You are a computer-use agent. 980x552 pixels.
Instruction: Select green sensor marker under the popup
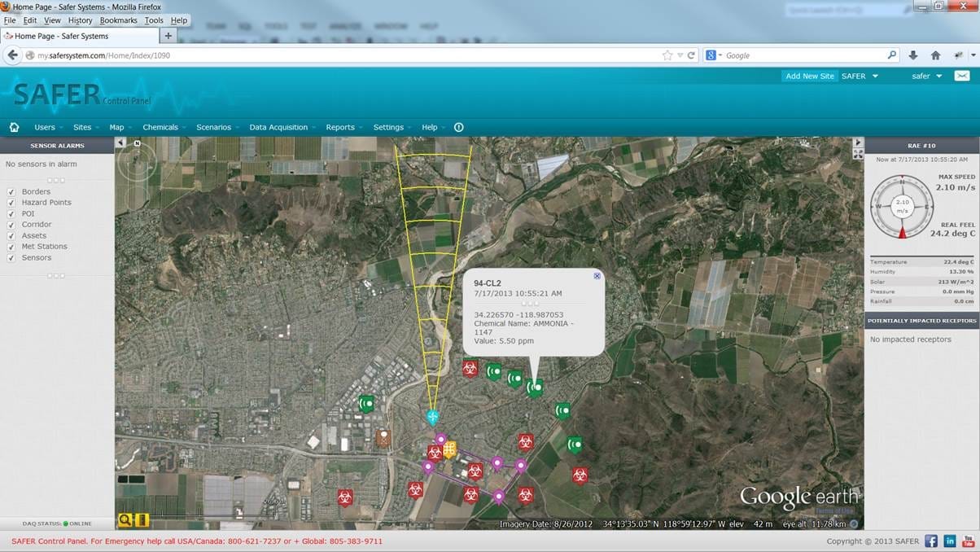(534, 388)
